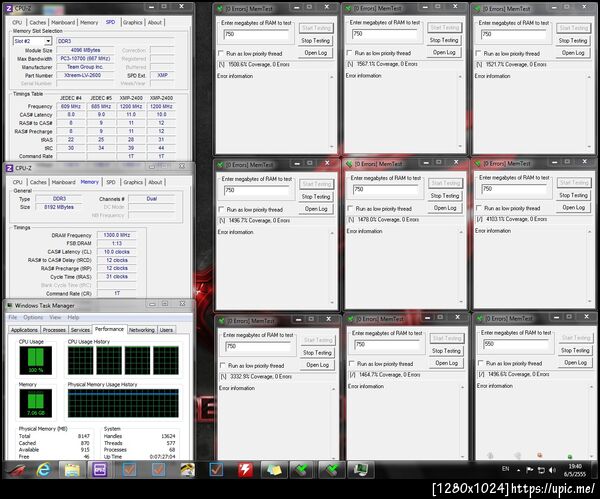The height and width of the screenshot is (499, 600).
Task: Click the RAM field showing 550 in MemTest
Action: 515,344
